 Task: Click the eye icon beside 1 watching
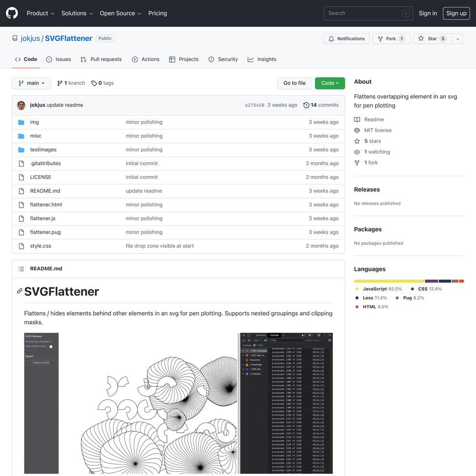tap(357, 152)
